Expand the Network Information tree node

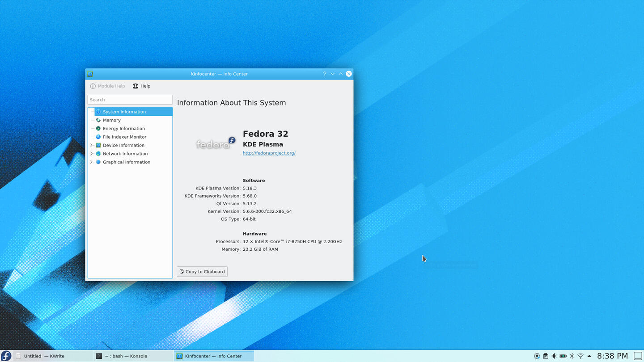92,154
